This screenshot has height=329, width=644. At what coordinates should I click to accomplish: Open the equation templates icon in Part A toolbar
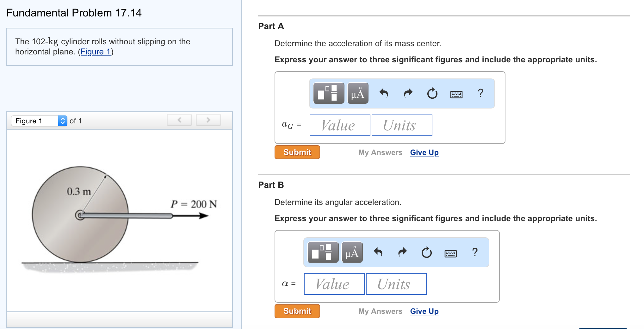(328, 93)
